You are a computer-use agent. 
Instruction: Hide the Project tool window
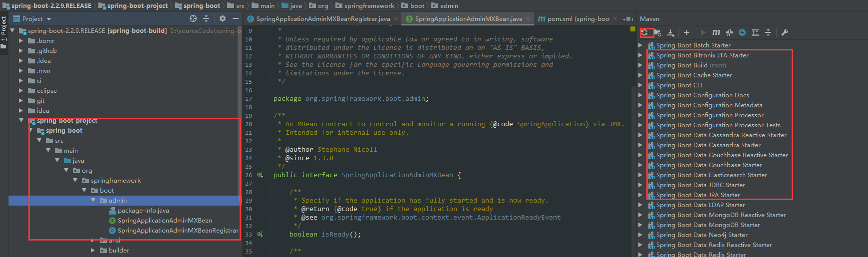tap(236, 18)
